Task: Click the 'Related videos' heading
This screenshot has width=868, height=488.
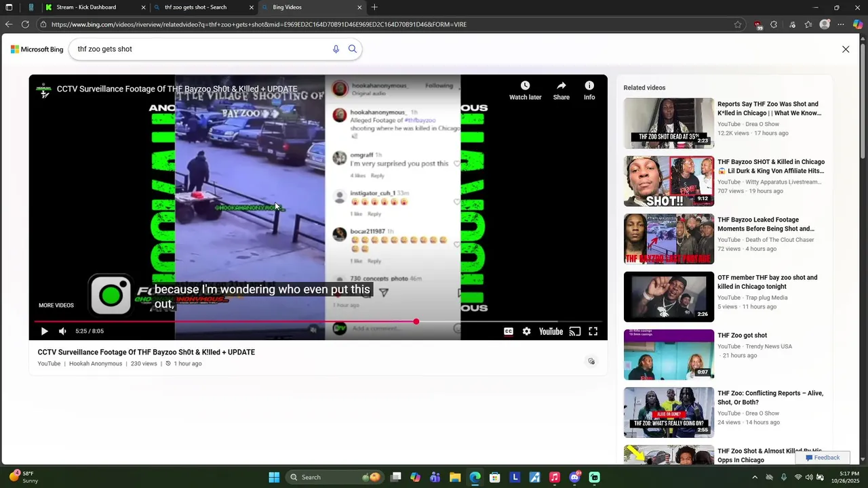Action: pos(644,88)
